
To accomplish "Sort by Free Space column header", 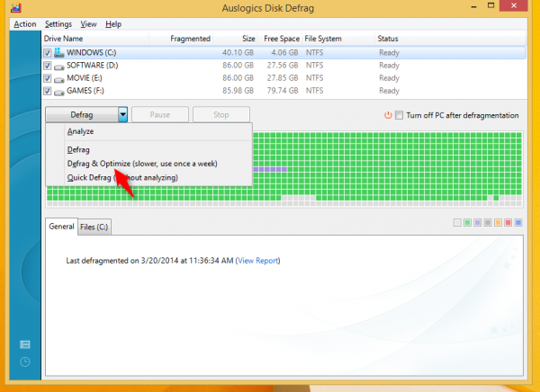I will click(280, 39).
